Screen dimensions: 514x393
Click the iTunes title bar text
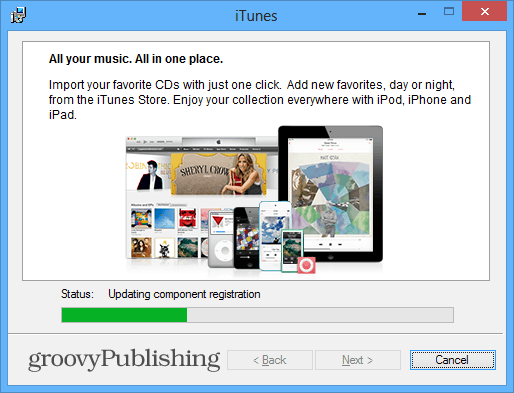(256, 16)
